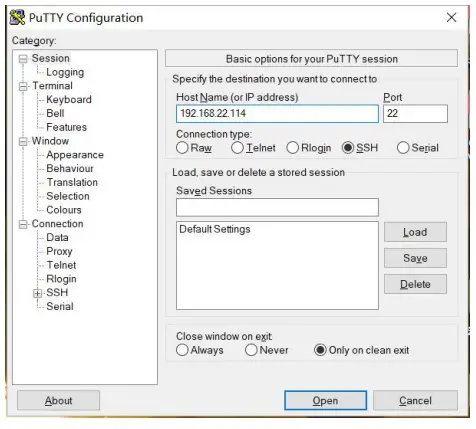Click Open to start the connection
The image size is (476, 429).
[325, 400]
